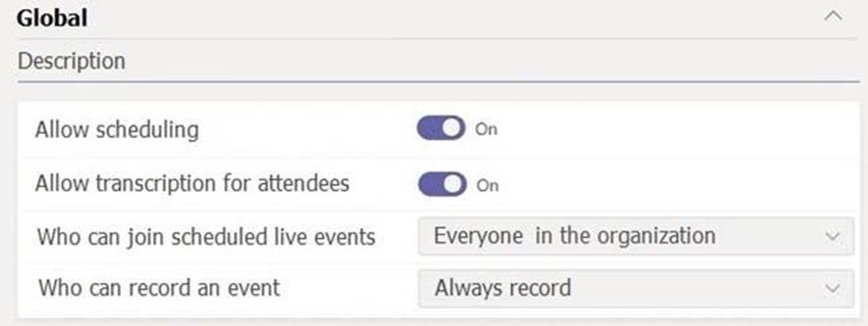868x326 pixels.
Task: Click the Who can record an event label
Action: 159,288
